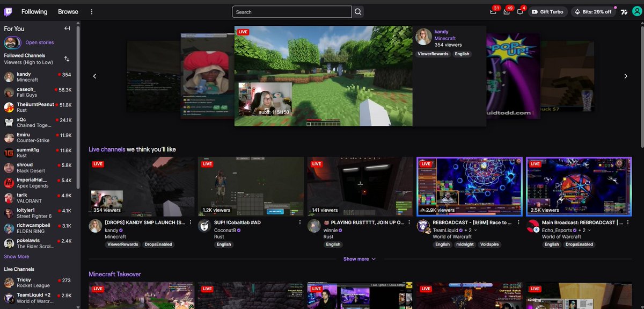The height and width of the screenshot is (309, 644).
Task: Click into the Search input field
Action: point(292,12)
